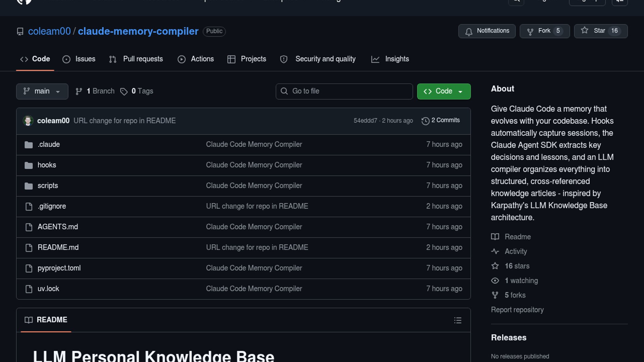Star the claude-memory-compiler repository
This screenshot has height=362, width=644.
point(600,31)
